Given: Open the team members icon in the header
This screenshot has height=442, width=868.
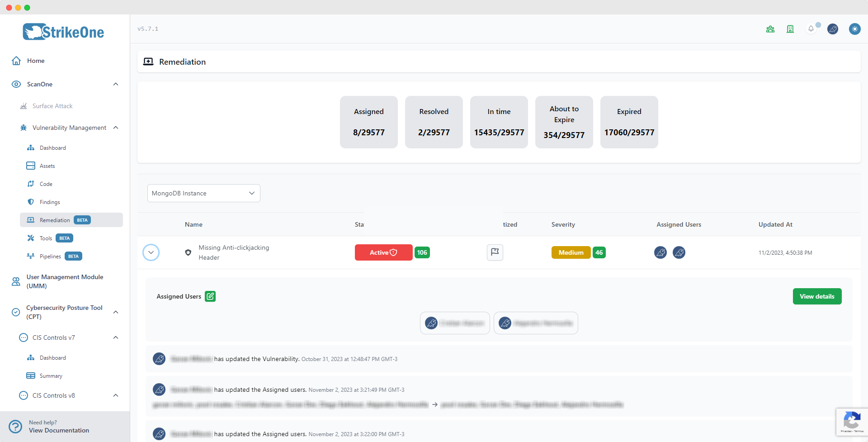Looking at the screenshot, I should pos(770,29).
